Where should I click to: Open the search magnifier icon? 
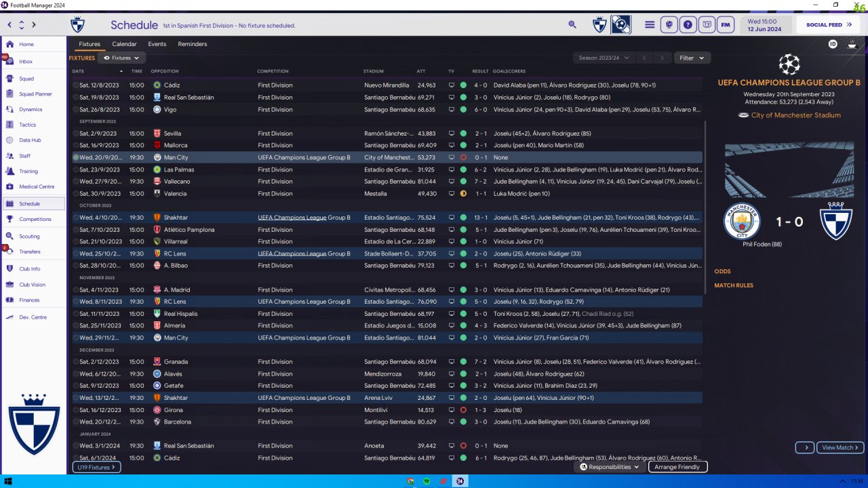point(572,24)
